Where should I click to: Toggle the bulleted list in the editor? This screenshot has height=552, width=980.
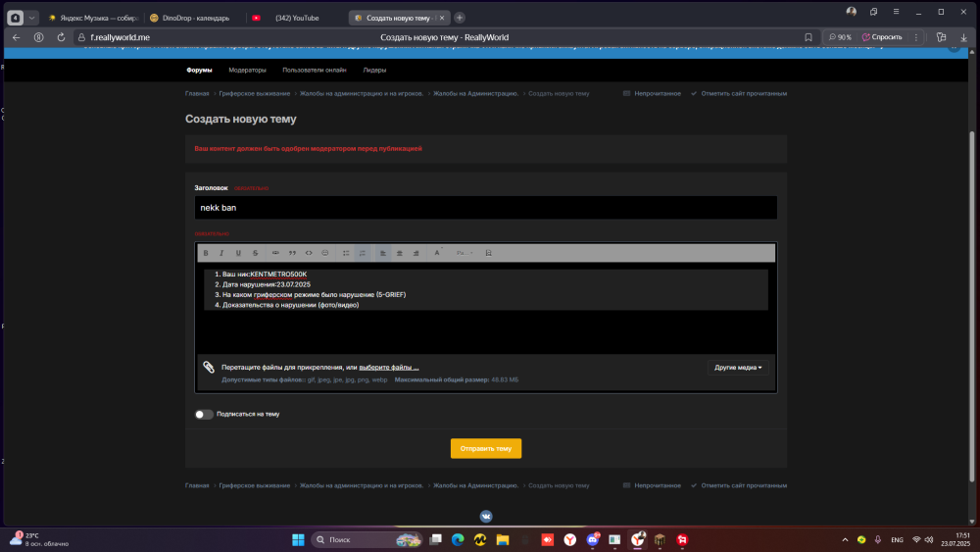pyautogui.click(x=346, y=253)
